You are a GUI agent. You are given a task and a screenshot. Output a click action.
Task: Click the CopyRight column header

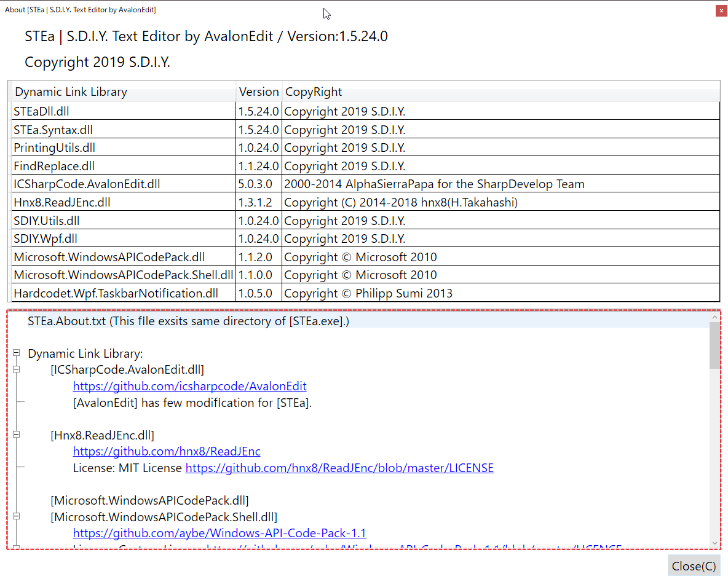pos(501,92)
